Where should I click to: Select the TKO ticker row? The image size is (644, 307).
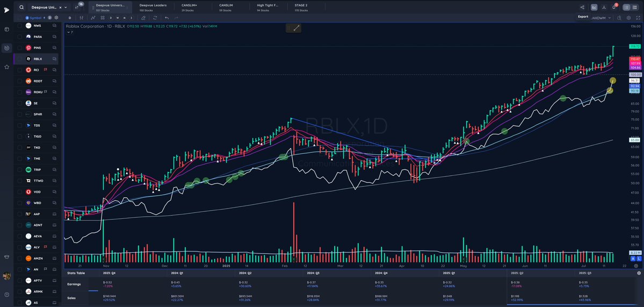36,147
